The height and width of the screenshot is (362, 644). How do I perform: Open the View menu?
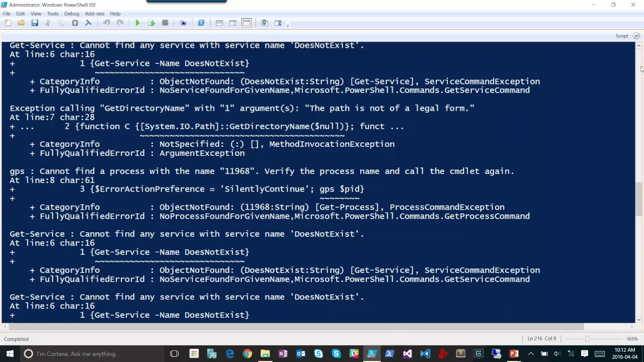coord(36,14)
